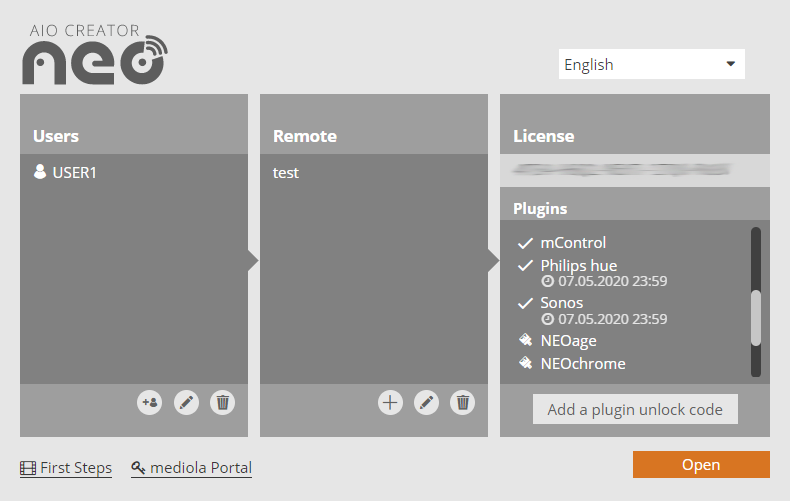The height and width of the screenshot is (501, 790).
Task: Open the English language dropdown
Action: click(x=651, y=65)
